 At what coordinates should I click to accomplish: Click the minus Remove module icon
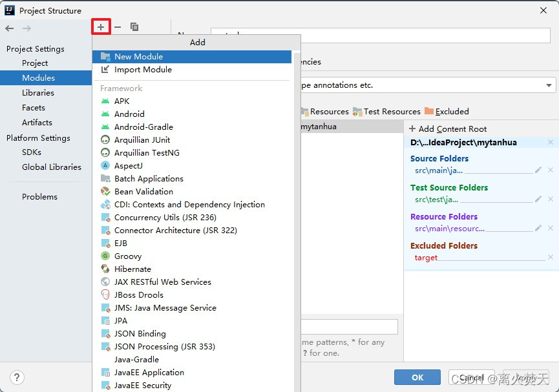pos(118,27)
